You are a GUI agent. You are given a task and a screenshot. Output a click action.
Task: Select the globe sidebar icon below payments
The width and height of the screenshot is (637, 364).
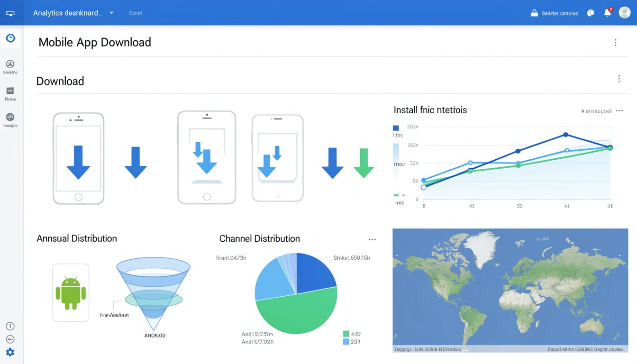click(10, 117)
